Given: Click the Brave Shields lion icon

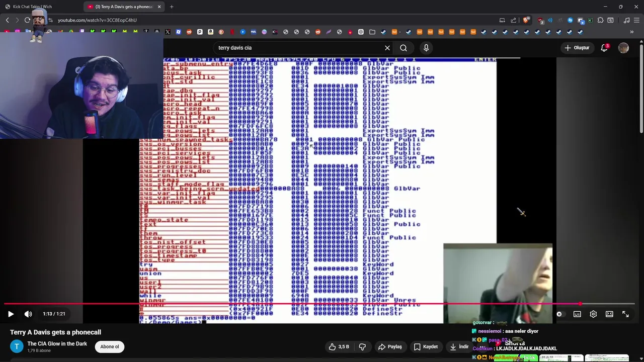Looking at the screenshot, I should click(x=526, y=20).
